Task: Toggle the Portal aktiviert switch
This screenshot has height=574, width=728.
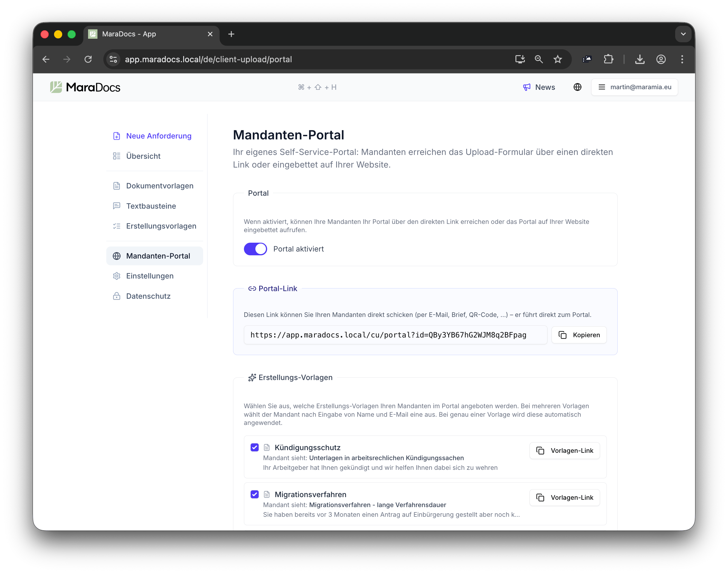Action: point(255,249)
